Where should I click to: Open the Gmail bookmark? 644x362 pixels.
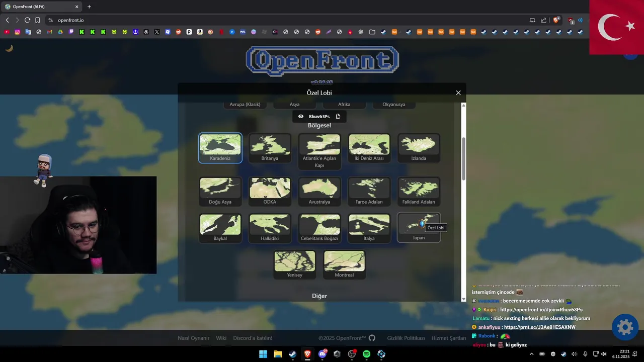(49, 32)
